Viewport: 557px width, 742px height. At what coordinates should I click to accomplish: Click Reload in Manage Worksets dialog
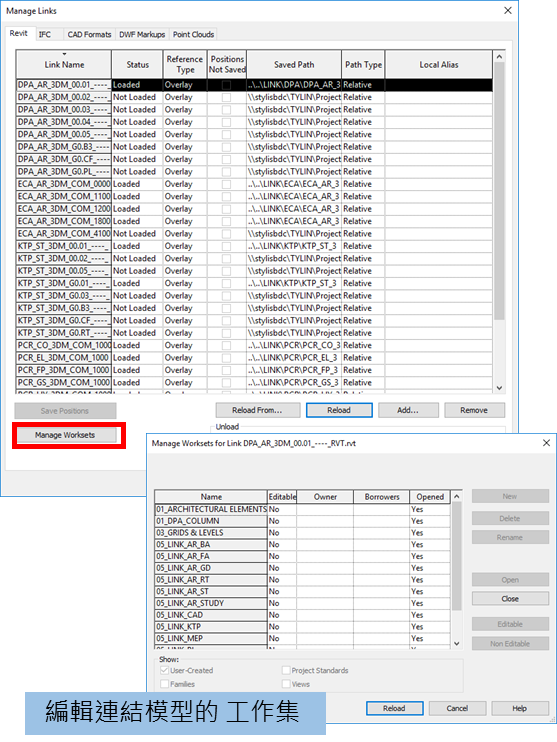(x=394, y=708)
